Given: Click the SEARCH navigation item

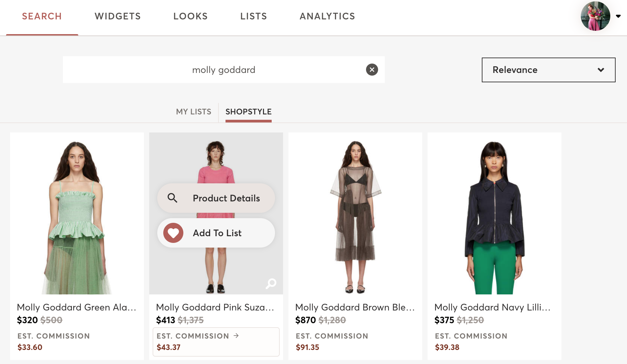Looking at the screenshot, I should (42, 16).
